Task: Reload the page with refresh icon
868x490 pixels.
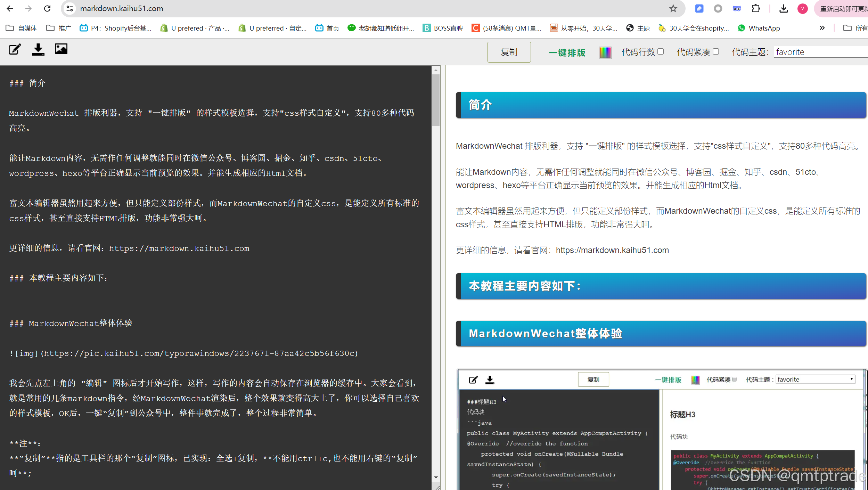Action: point(47,8)
